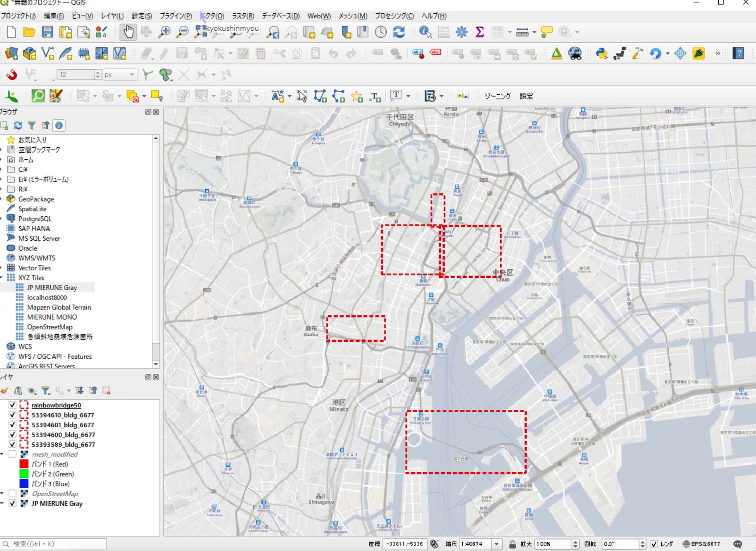Show the OpenStreetMap layer checkbox
756x551 pixels.
(12, 494)
